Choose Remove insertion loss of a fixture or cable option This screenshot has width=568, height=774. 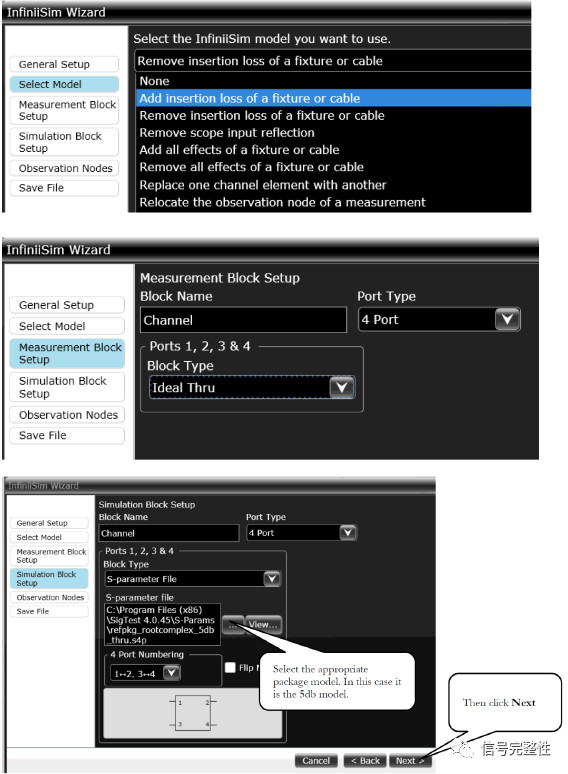[334, 116]
